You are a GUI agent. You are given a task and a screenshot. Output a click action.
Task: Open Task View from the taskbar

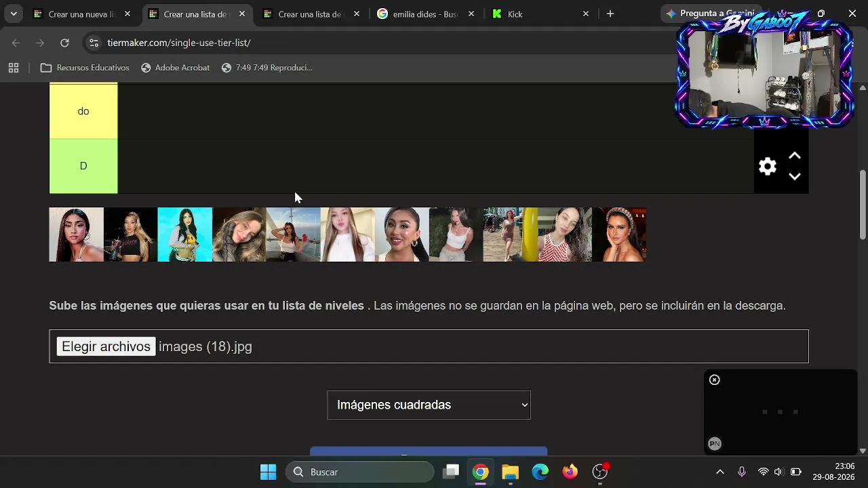point(451,472)
